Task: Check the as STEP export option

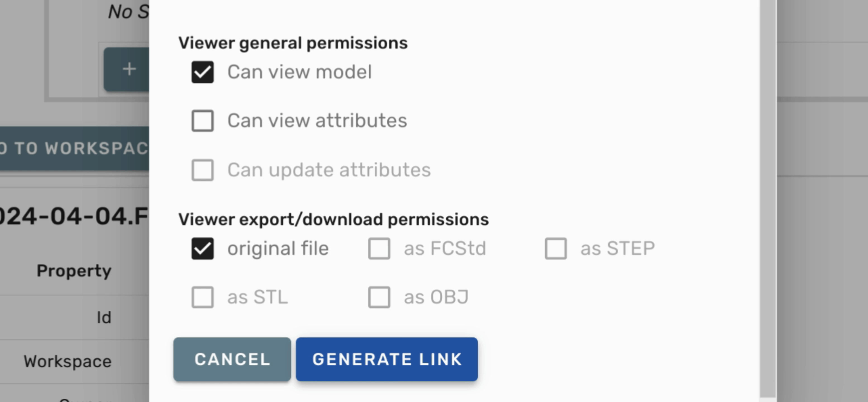Action: click(x=556, y=249)
